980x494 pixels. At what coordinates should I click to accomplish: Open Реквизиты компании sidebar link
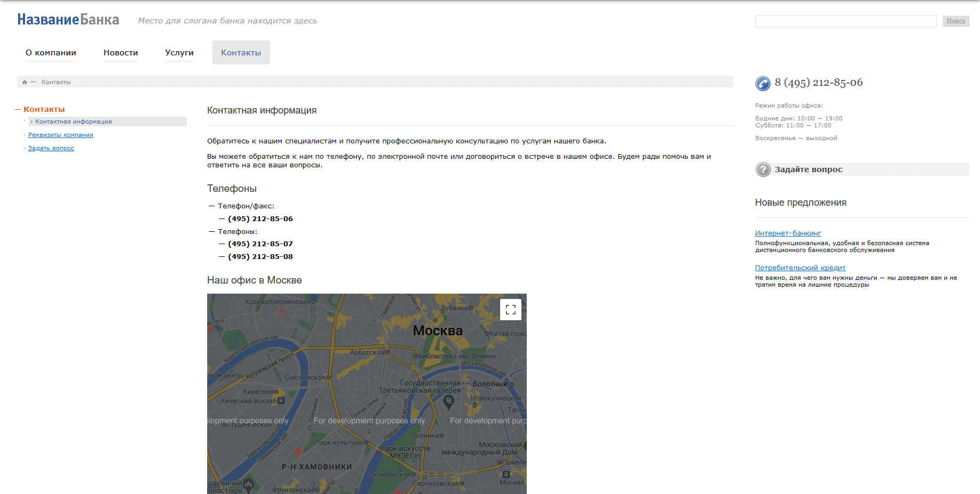click(x=61, y=135)
